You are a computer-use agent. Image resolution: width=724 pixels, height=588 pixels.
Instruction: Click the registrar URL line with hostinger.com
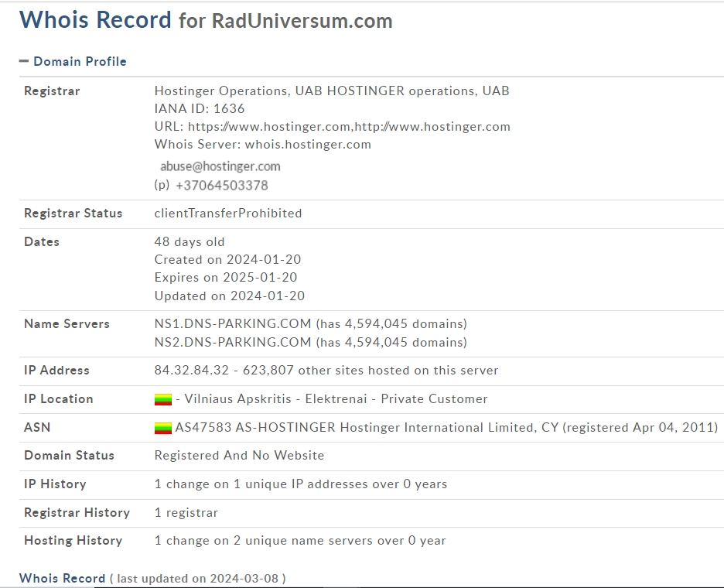pyautogui.click(x=333, y=127)
